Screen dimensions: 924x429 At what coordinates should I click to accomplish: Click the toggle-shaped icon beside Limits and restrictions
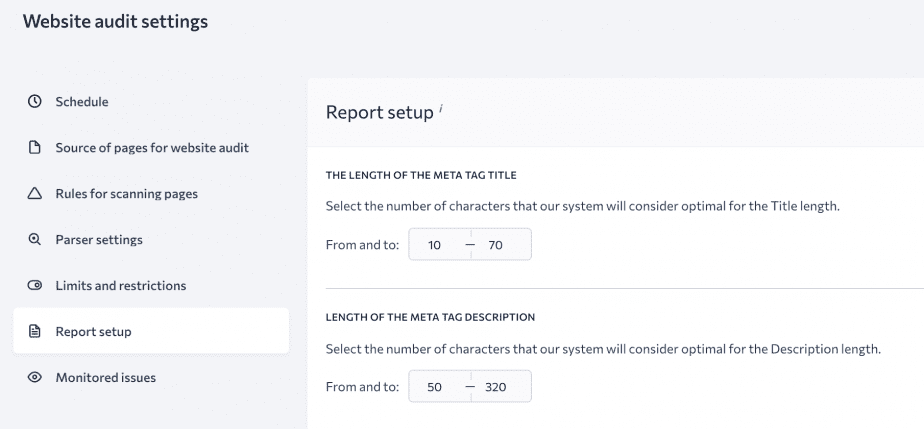tap(34, 286)
